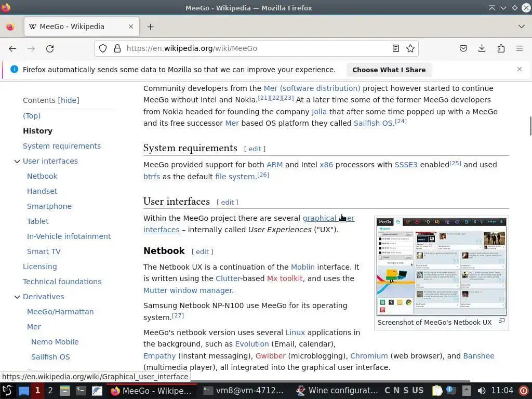Open the Mutter window manager link

[x=188, y=290]
